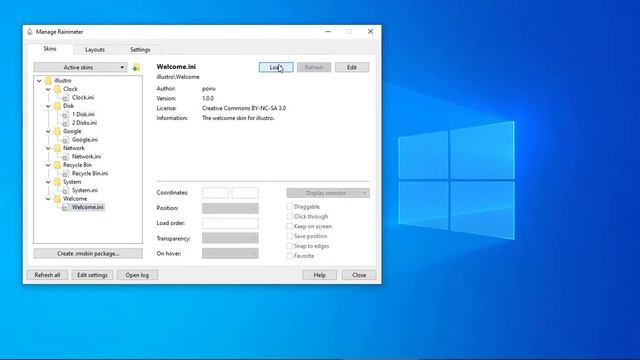Switch to the Layouts tab
Viewport: 640px width, 360px height.
click(x=95, y=49)
